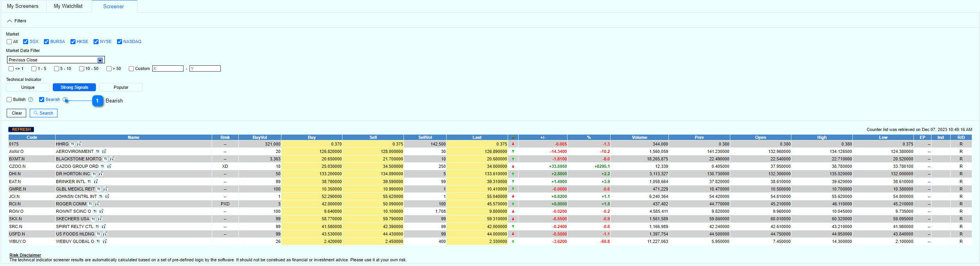
Task: Click TI icon beside AEROVIRONMENT
Action: tap(97, 151)
